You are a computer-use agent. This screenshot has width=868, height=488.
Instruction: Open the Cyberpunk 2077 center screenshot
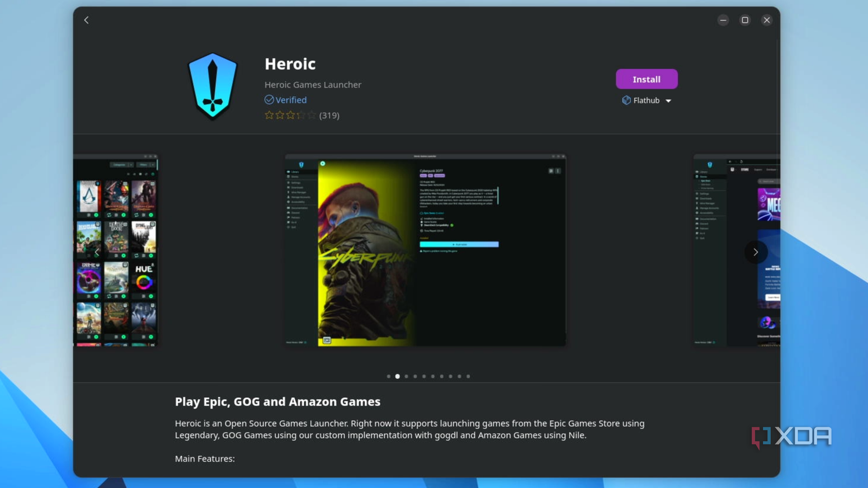pyautogui.click(x=425, y=250)
